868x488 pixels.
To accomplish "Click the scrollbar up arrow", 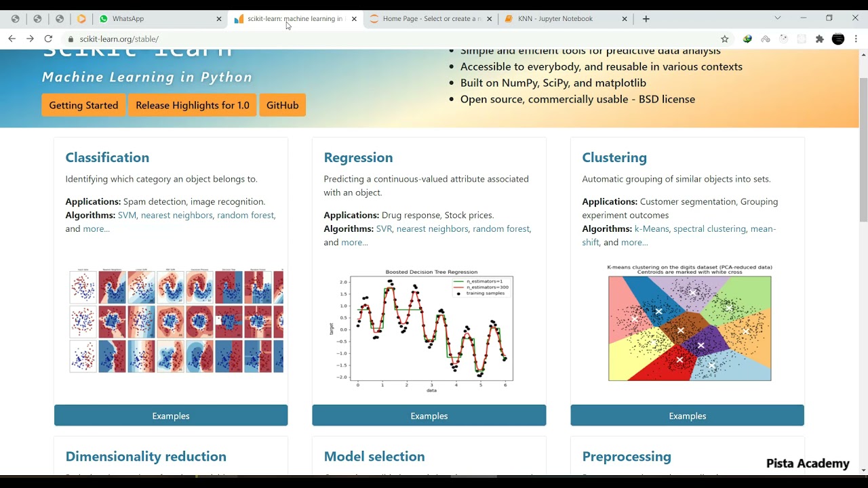I will coord(863,54).
